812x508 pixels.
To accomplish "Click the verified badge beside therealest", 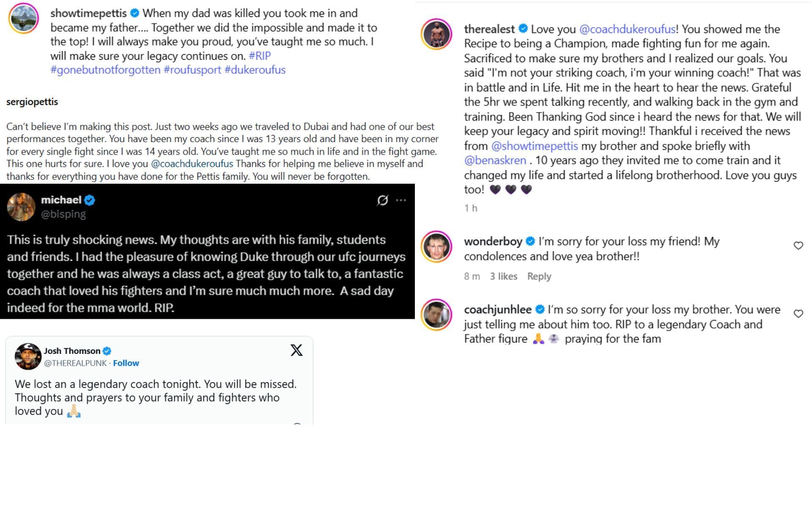I will 523,29.
